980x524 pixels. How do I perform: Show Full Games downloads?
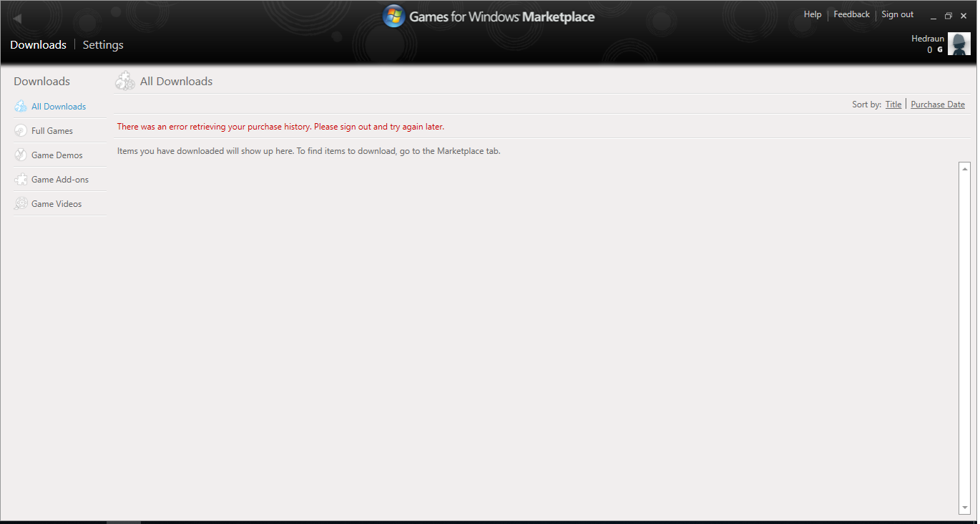(x=52, y=131)
